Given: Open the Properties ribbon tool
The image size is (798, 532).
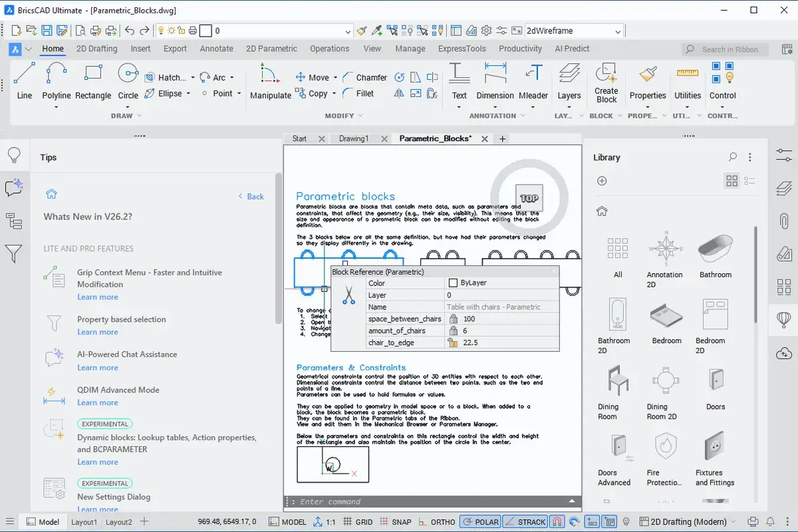Looking at the screenshot, I should coord(648,80).
